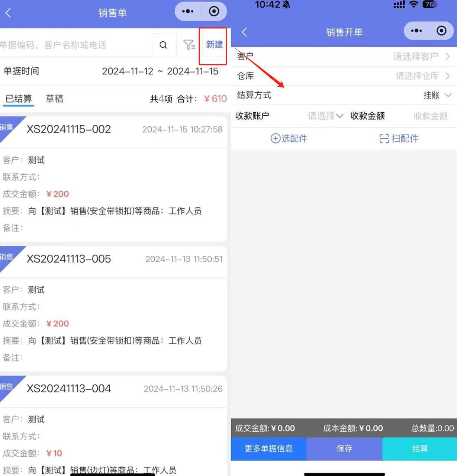Tap the timestamp 2024-11-15 10:27:58

pyautogui.click(x=182, y=129)
